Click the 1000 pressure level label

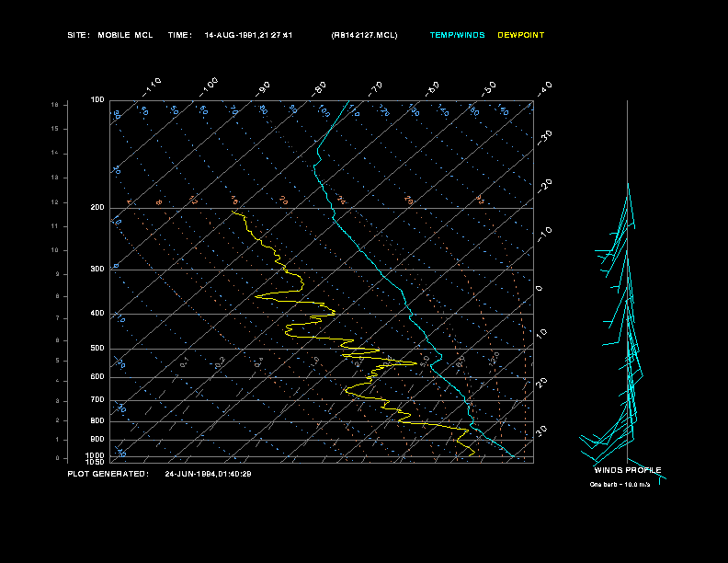pos(96,455)
